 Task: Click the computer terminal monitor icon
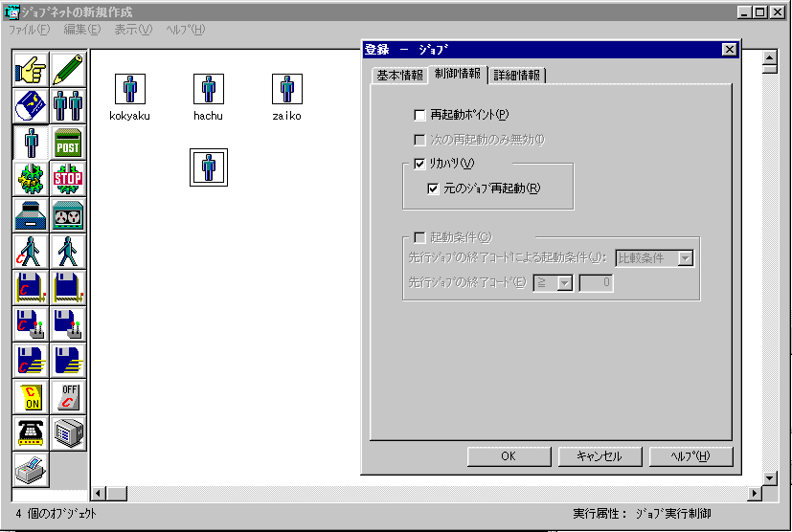coord(68,433)
